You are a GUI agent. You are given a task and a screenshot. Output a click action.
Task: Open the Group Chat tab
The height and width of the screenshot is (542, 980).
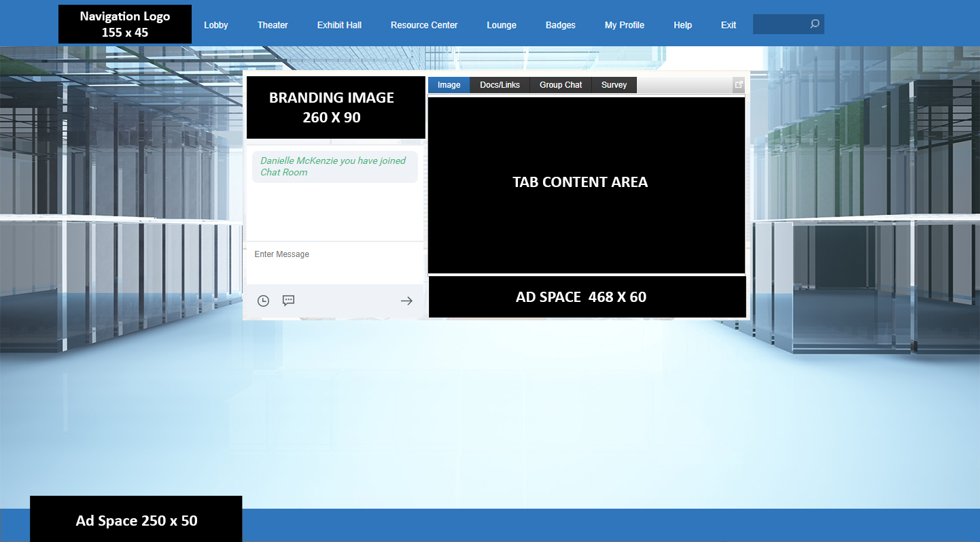(561, 85)
